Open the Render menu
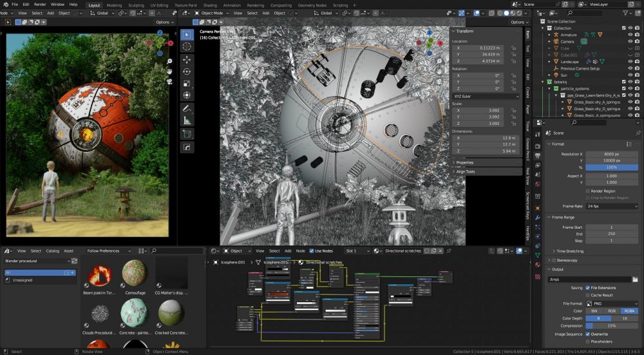644x355 pixels. (40, 5)
